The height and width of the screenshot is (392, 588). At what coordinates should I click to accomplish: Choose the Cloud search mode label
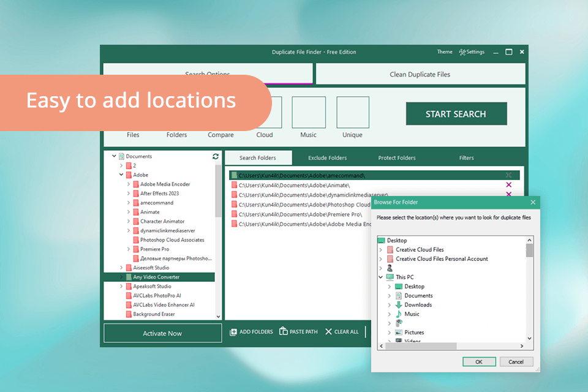[265, 135]
